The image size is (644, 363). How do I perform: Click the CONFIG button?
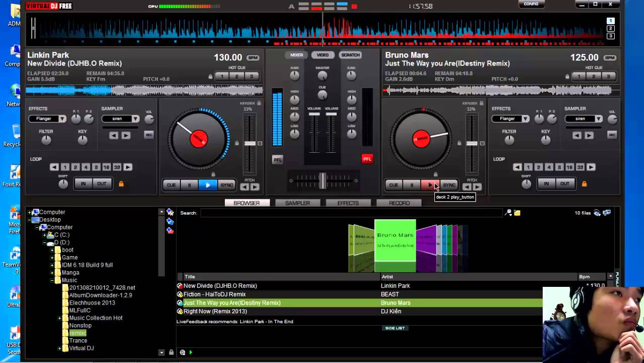click(531, 4)
